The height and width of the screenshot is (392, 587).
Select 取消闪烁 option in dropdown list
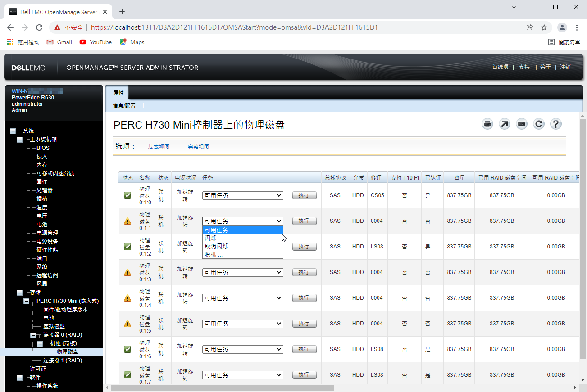tap(242, 246)
